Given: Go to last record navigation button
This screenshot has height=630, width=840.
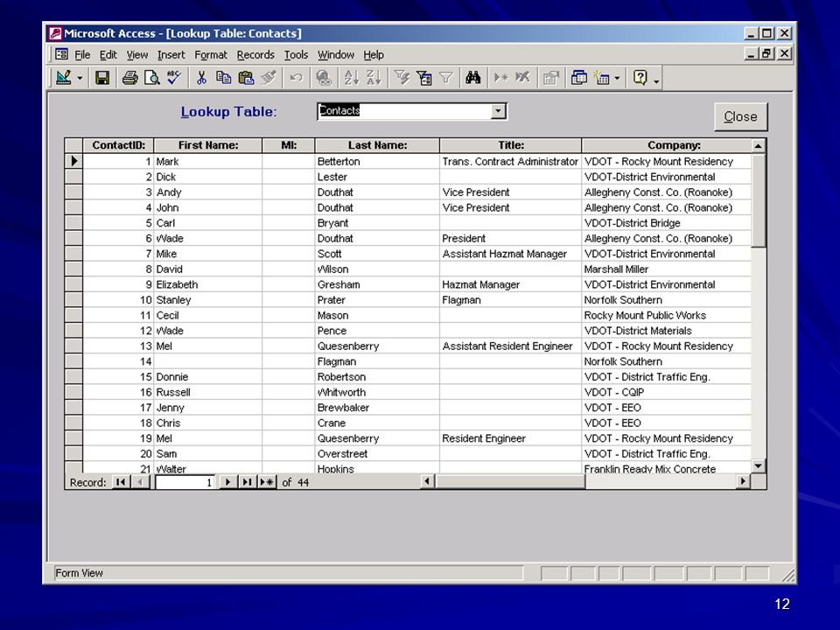Looking at the screenshot, I should [247, 482].
